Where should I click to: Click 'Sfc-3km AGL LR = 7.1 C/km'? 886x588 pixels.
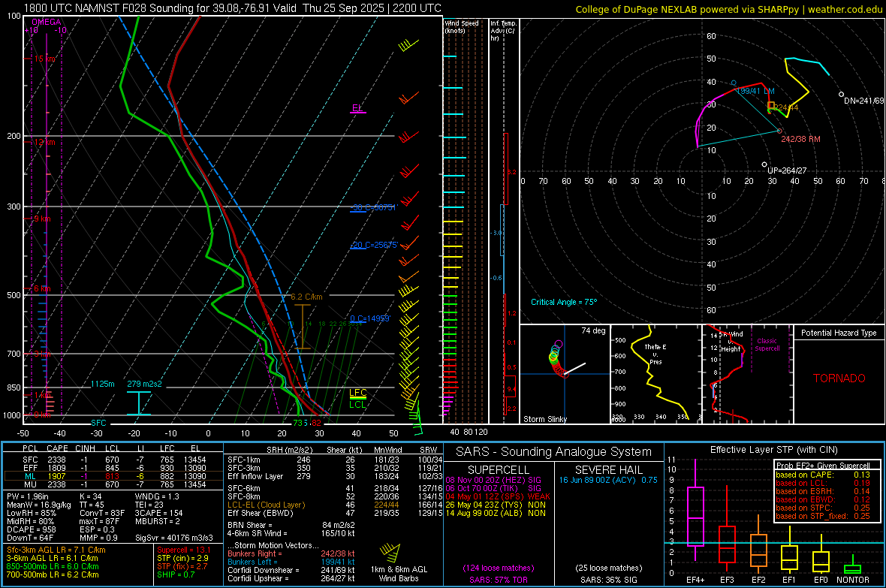(x=56, y=550)
